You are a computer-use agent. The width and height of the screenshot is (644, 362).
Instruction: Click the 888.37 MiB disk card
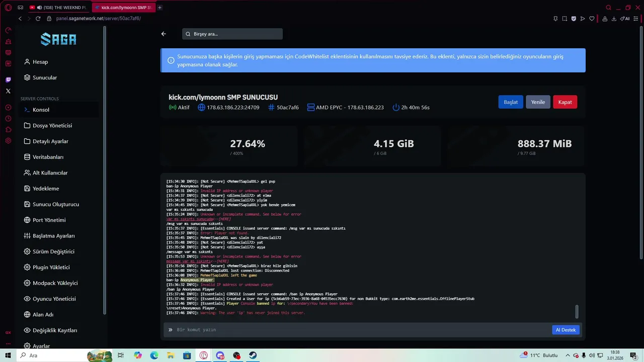517,146
